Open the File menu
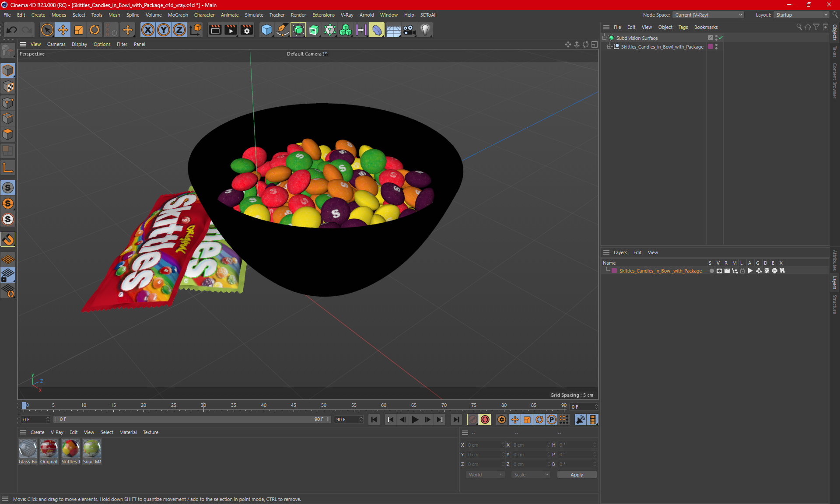Image resolution: width=840 pixels, height=504 pixels. [x=7, y=15]
